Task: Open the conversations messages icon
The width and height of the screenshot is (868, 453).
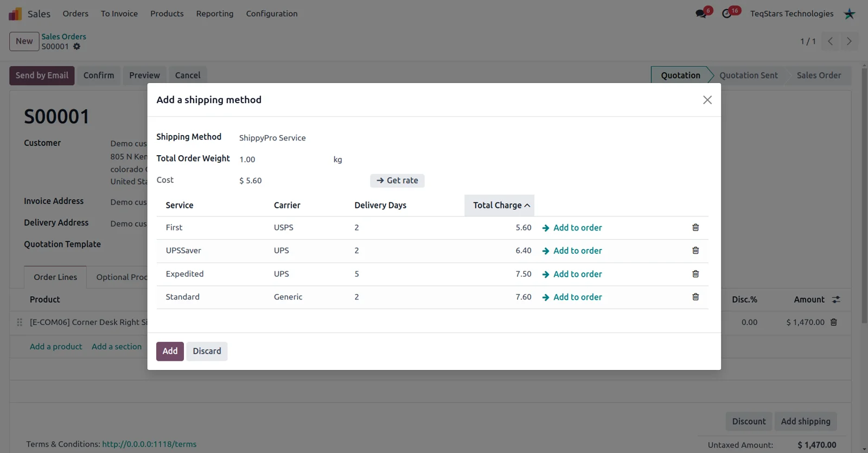Action: 701,14
